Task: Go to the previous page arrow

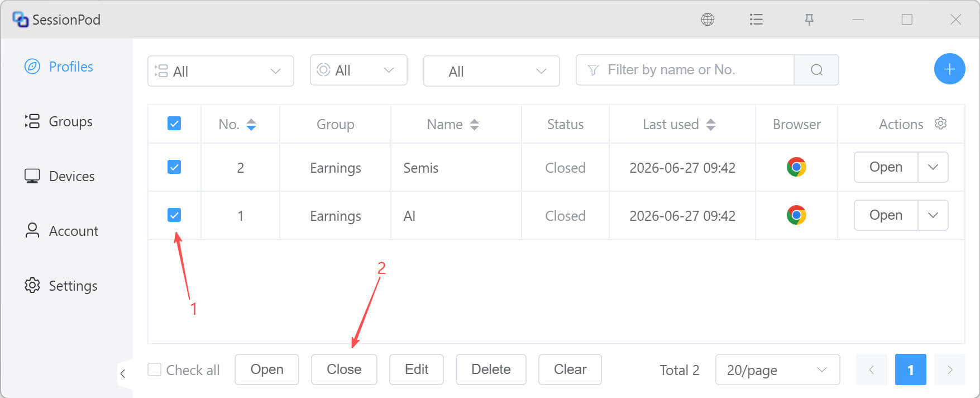Action: 871,369
